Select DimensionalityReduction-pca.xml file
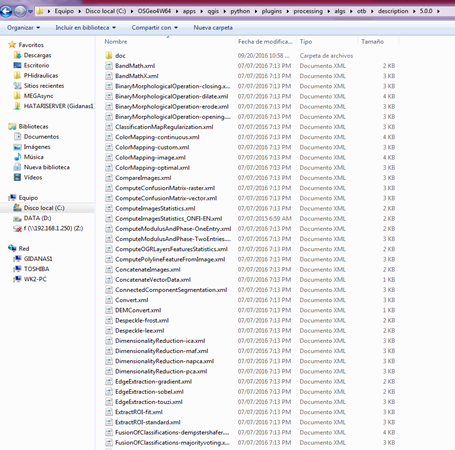This screenshot has width=455, height=450. pyautogui.click(x=161, y=371)
